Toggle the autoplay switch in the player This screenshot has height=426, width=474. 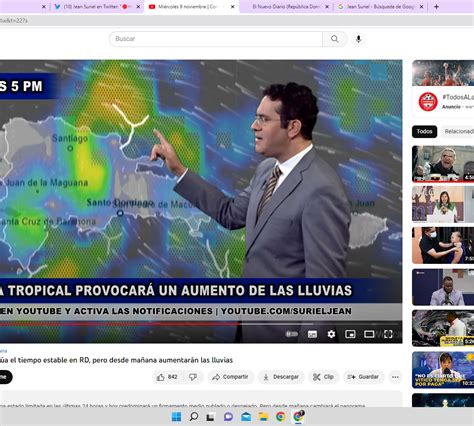tap(292, 334)
